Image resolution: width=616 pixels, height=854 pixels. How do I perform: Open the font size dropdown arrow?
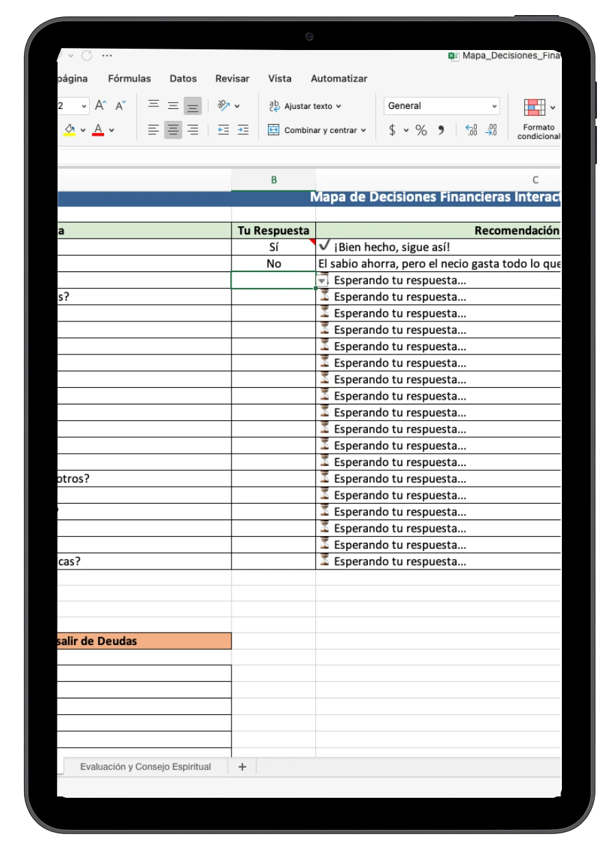coord(84,106)
